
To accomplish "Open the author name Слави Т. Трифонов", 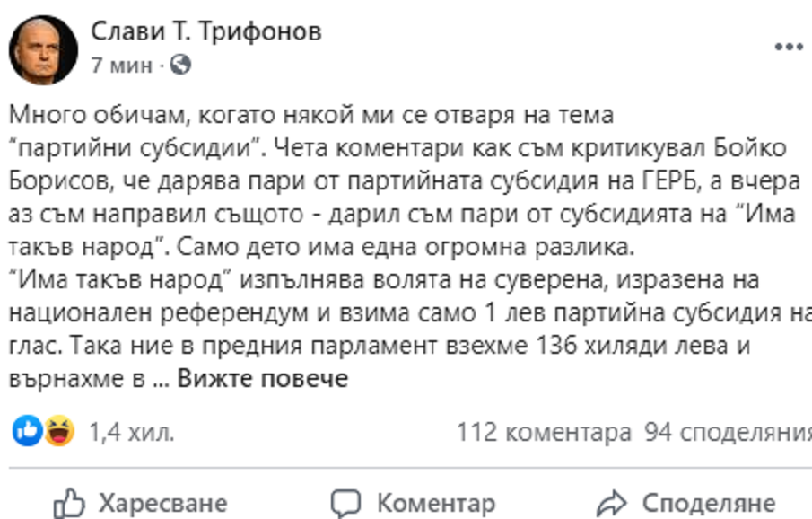I will [205, 32].
